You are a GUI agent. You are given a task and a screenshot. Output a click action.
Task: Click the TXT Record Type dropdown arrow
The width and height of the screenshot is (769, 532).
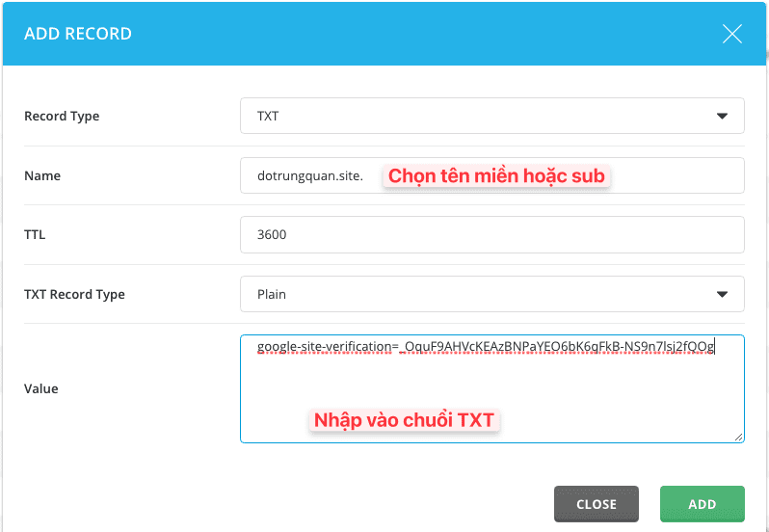click(x=722, y=294)
